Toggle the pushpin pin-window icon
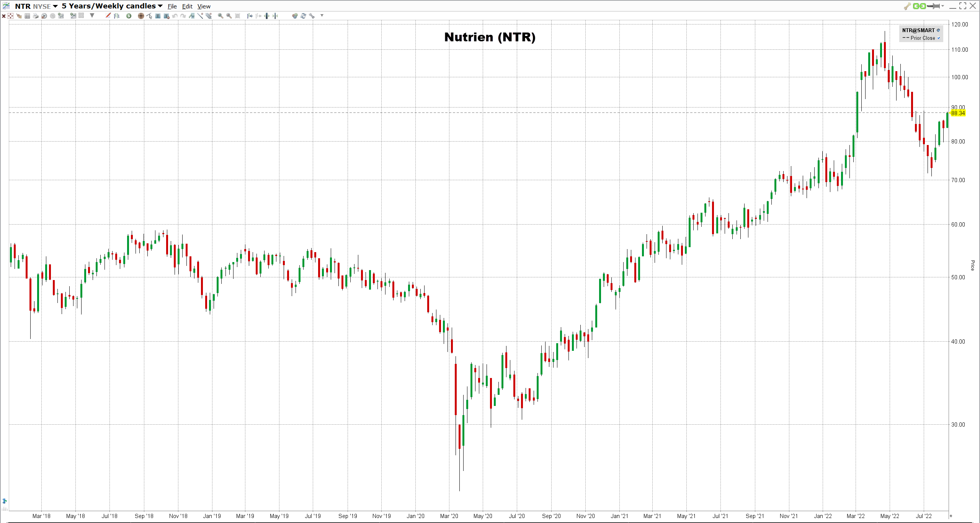 coord(933,6)
